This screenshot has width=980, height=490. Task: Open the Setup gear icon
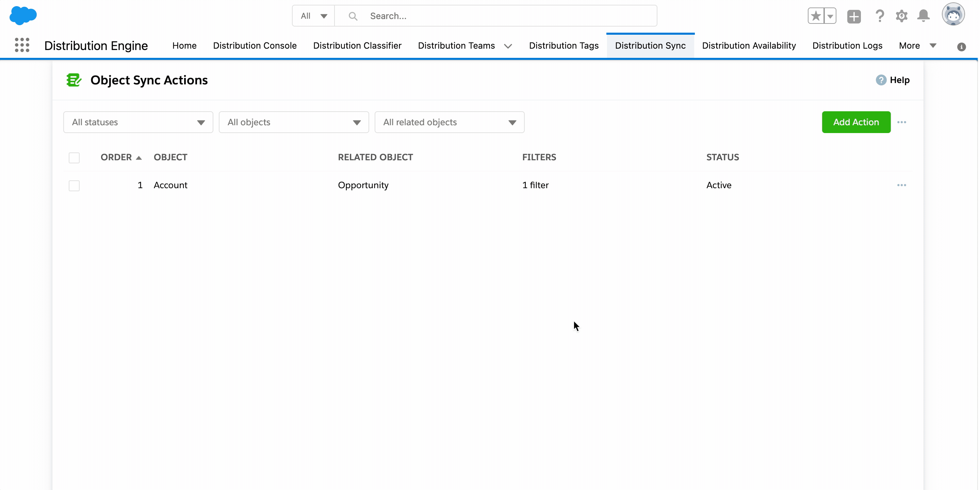pyautogui.click(x=901, y=16)
